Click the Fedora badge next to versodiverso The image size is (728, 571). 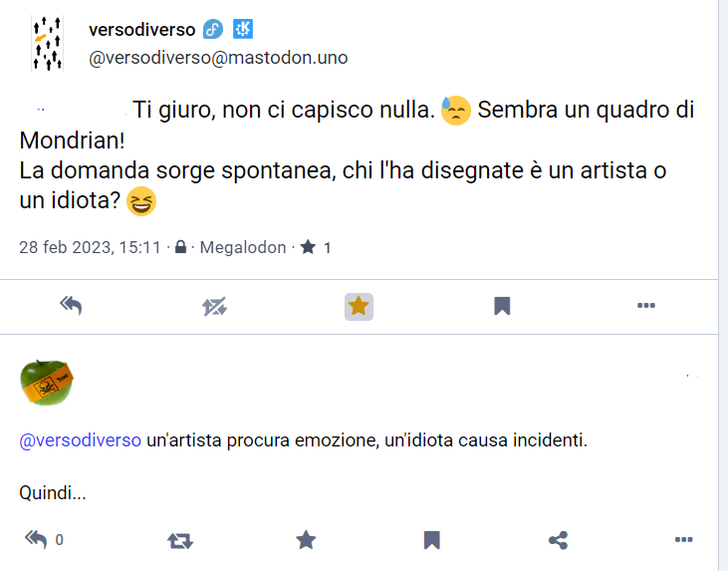213,30
